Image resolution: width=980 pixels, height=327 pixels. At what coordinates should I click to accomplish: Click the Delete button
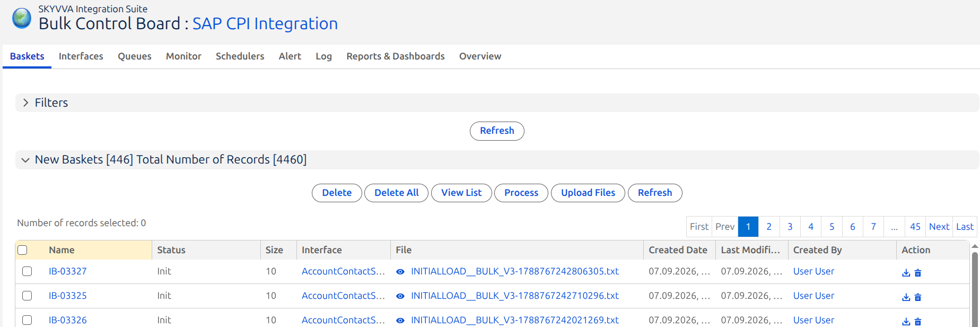[x=337, y=193]
